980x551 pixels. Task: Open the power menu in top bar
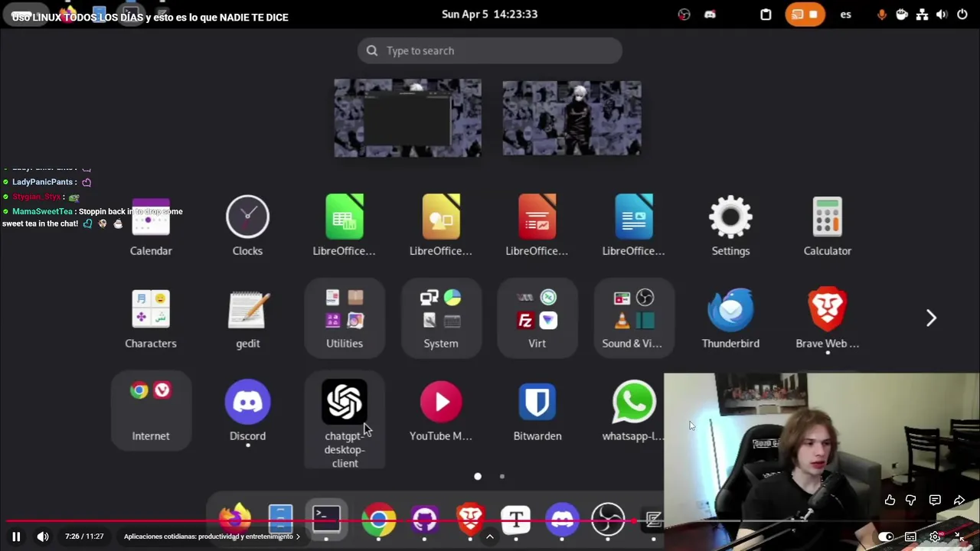pyautogui.click(x=962, y=14)
